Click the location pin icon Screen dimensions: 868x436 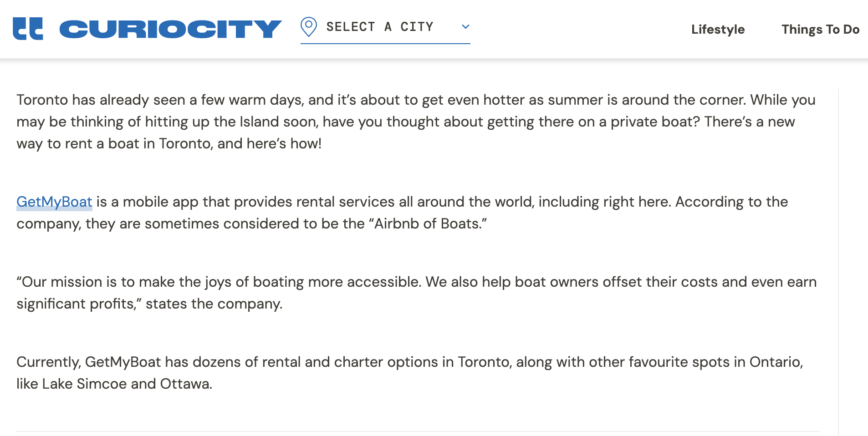(309, 27)
